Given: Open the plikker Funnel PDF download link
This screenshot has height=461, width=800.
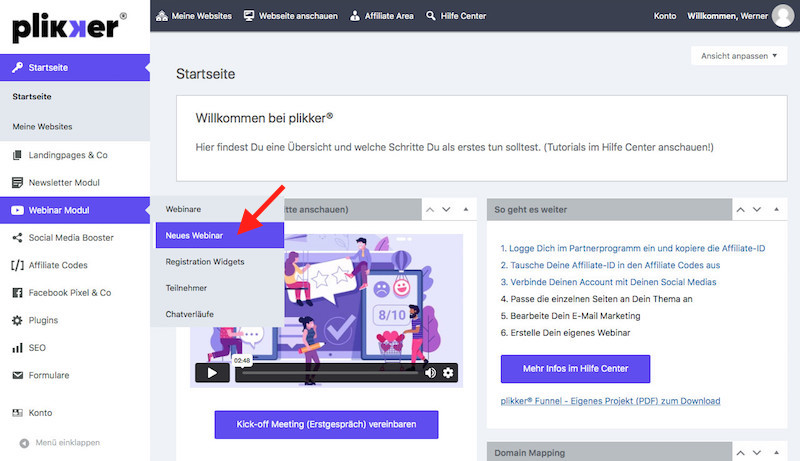Looking at the screenshot, I should coord(610,401).
